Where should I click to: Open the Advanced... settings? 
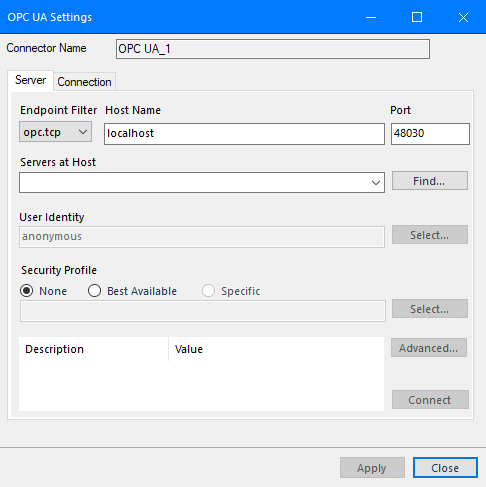pos(429,348)
